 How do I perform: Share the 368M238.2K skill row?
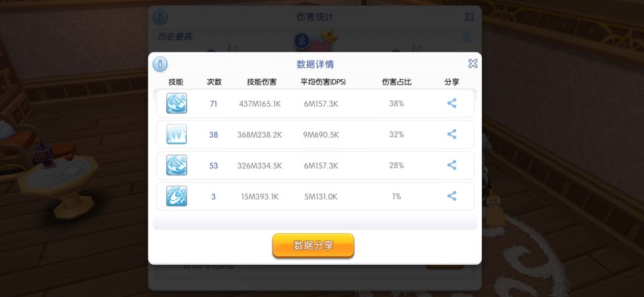point(452,134)
